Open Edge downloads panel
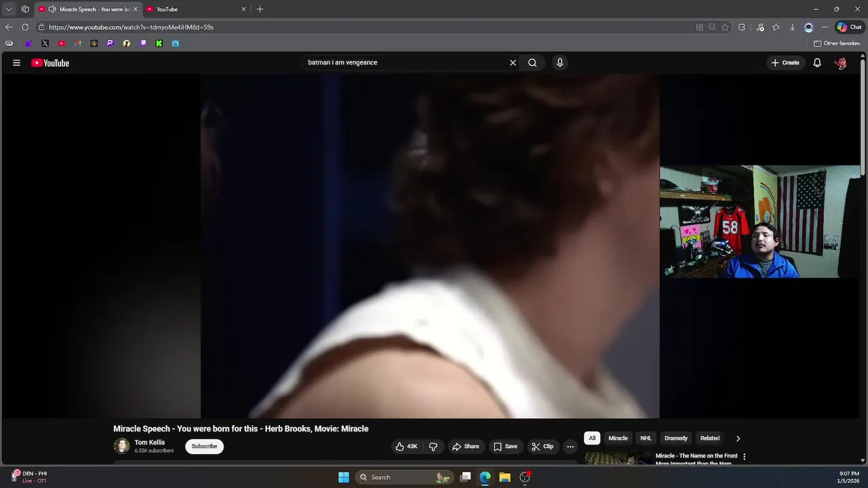 pos(792,27)
